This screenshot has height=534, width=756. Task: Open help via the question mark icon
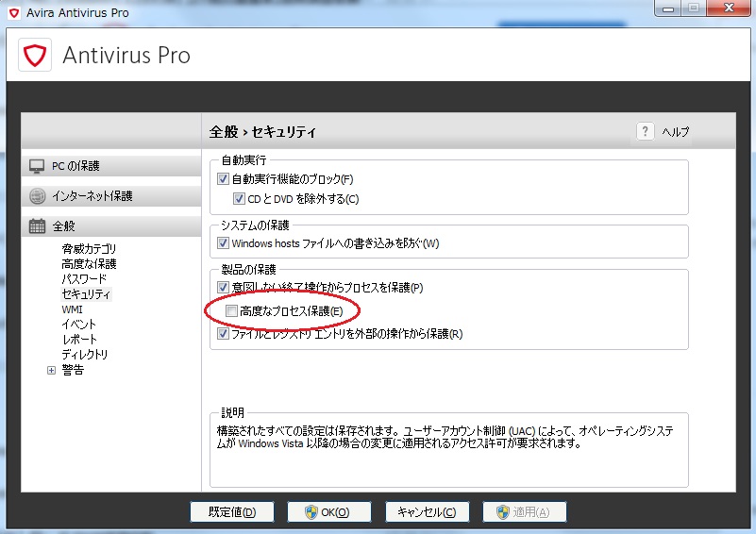pos(646,131)
